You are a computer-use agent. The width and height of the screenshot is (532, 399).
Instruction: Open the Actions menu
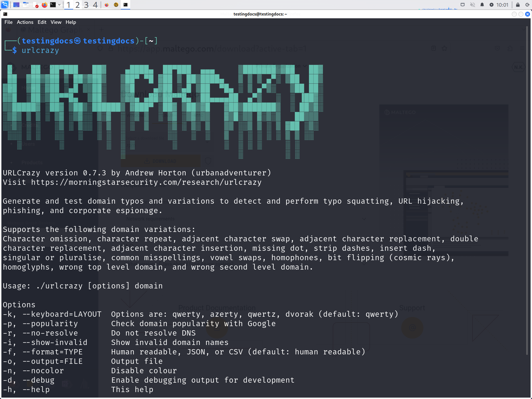[x=25, y=22]
